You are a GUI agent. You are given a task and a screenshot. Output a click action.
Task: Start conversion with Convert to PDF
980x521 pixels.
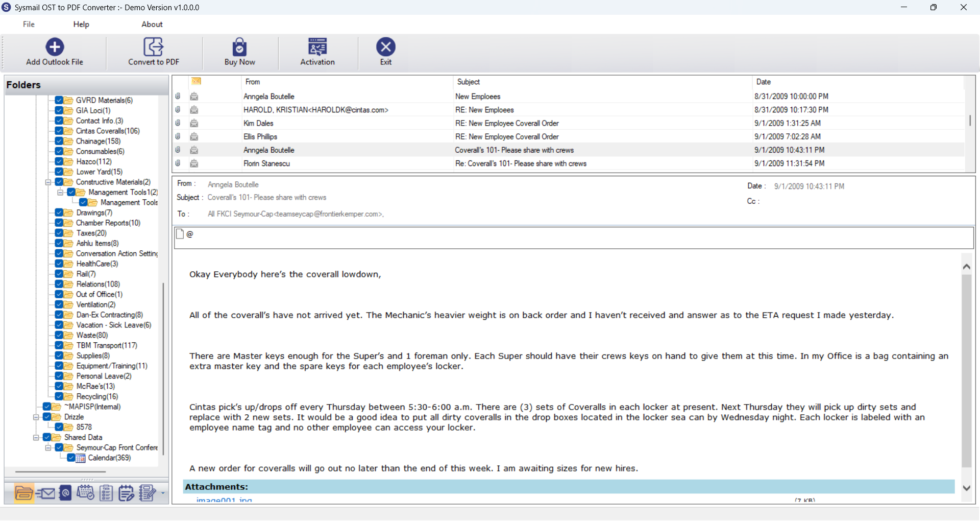(x=154, y=52)
